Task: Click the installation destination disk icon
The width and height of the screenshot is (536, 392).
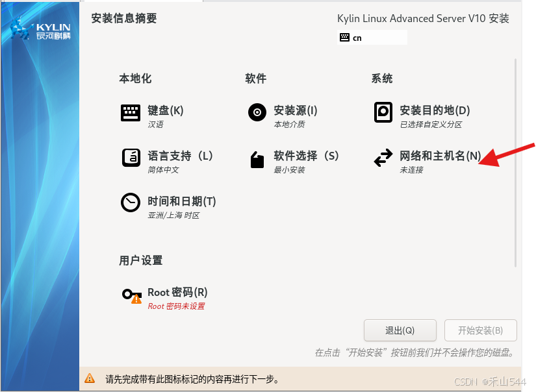Action: 383,112
